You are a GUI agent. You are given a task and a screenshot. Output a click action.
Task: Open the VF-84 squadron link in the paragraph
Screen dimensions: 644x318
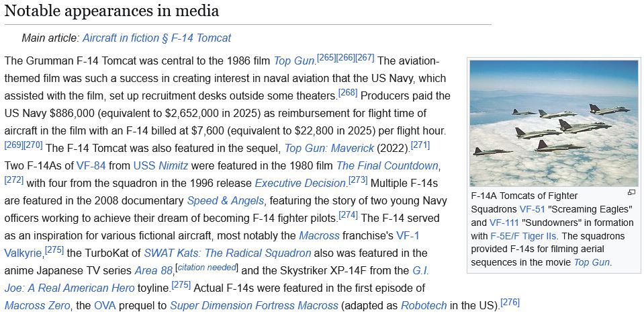(91, 166)
